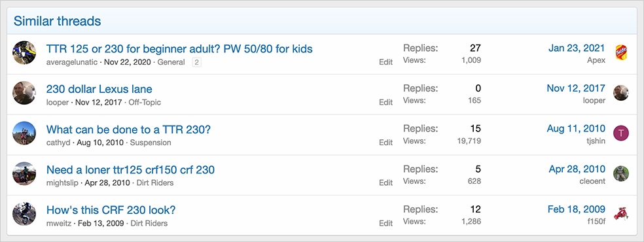Open thread 'TTR 125 or 230 for beginner adult?'

pyautogui.click(x=179, y=49)
